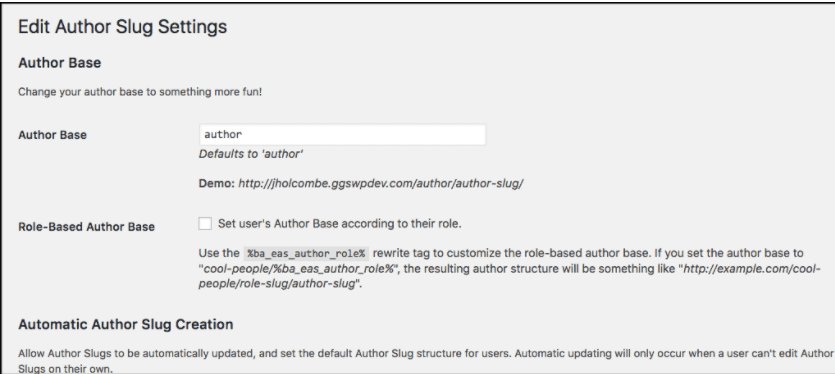
Task: Open the jholcombe.ggswpdev.com demo URL
Action: [x=381, y=183]
